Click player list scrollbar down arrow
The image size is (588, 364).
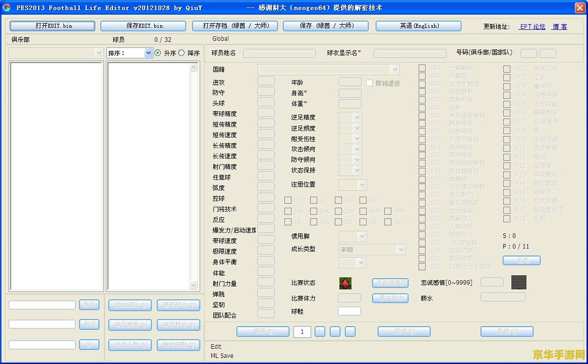pos(194,285)
